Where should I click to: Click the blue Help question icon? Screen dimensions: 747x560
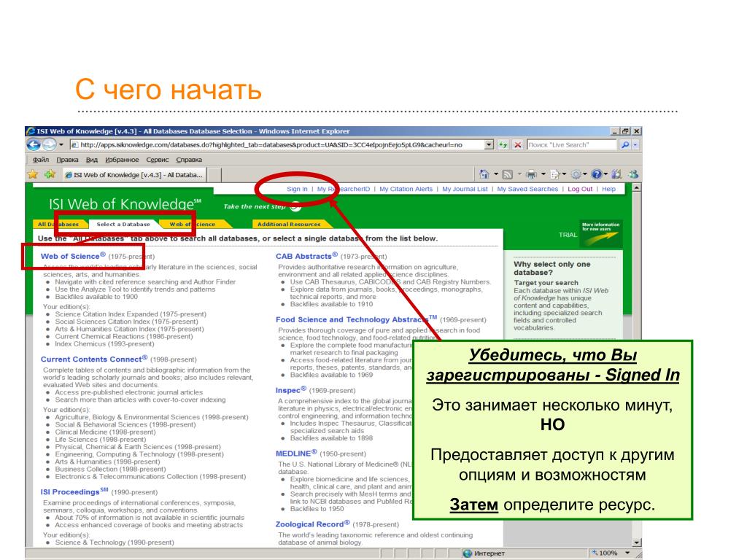[597, 174]
